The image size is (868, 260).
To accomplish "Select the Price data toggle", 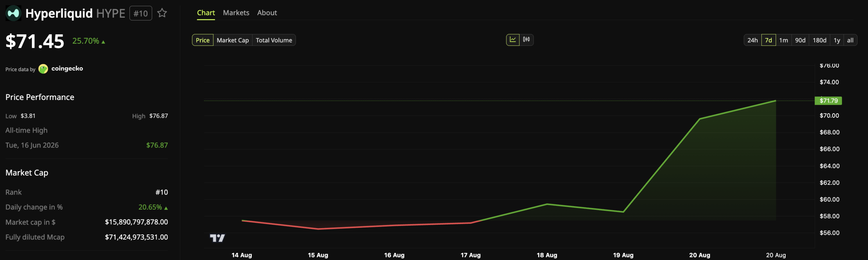I will tap(203, 40).
